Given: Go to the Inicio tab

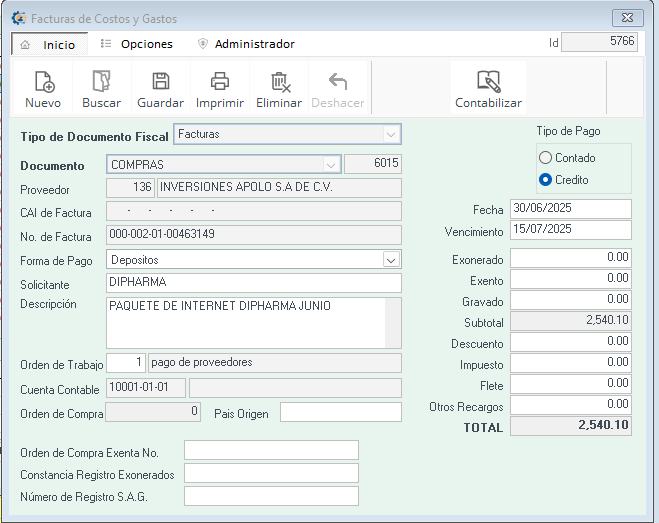Looking at the screenshot, I should point(50,45).
